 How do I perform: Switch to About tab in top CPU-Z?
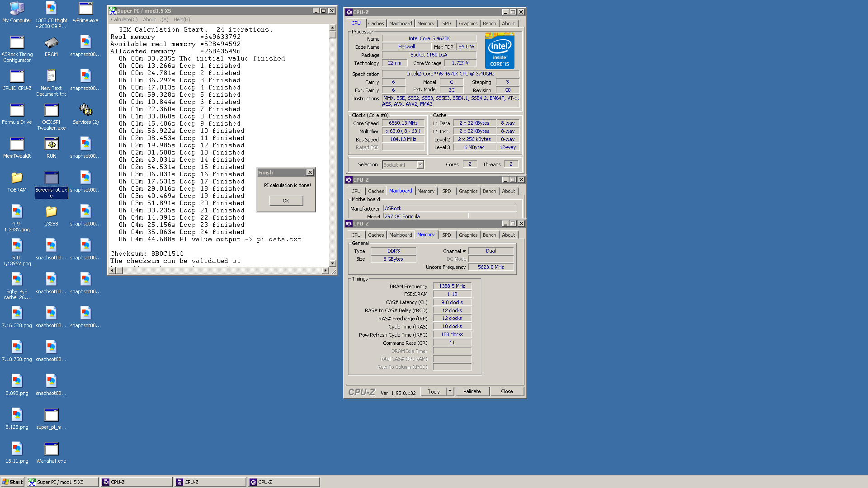(508, 23)
